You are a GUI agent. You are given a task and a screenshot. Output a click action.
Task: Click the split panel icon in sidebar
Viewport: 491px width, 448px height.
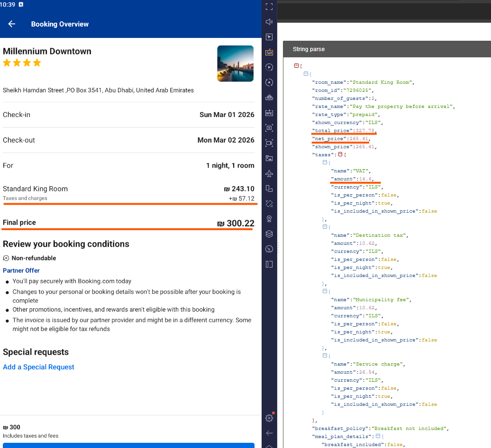269,264
